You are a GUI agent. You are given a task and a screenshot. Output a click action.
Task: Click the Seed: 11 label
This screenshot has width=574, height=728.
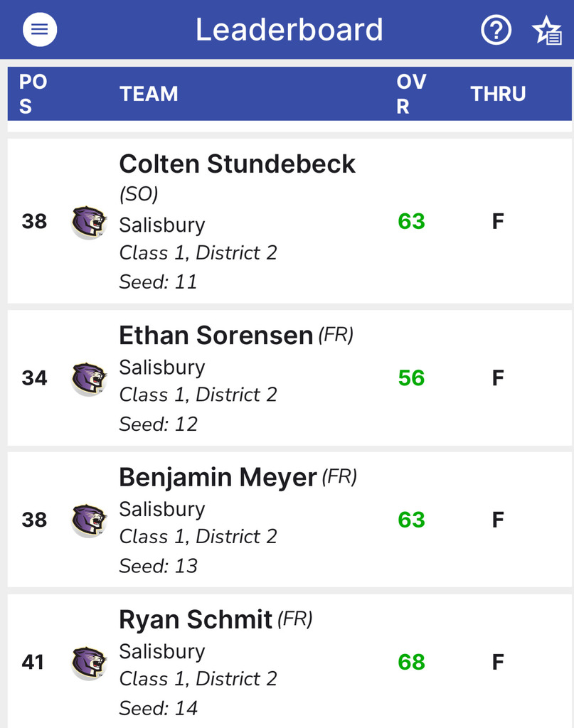(x=158, y=282)
